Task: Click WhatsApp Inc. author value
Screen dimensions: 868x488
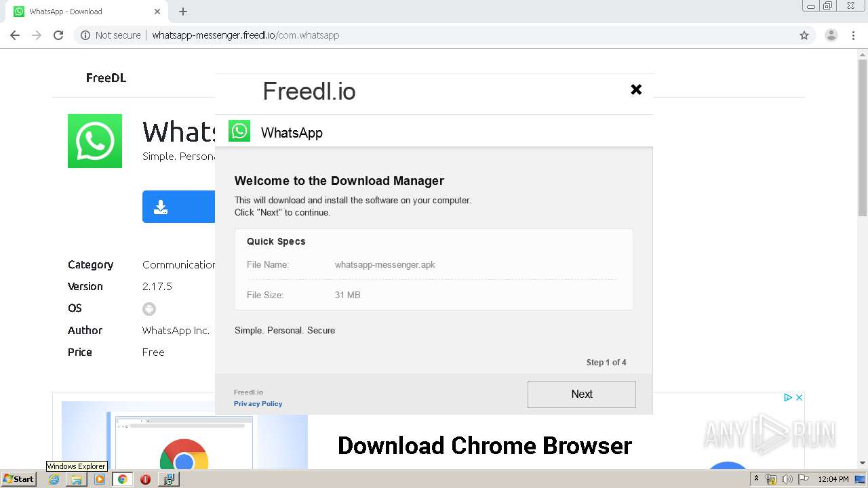Action: [x=176, y=331]
